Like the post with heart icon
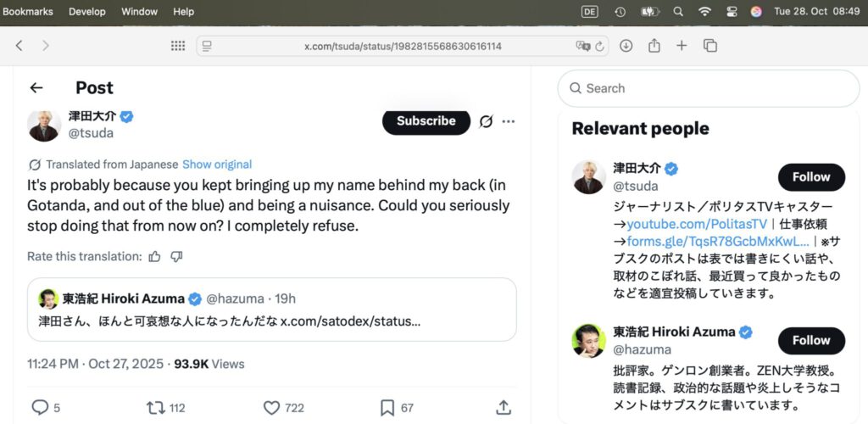Screen dimensions: 868x424 (271, 408)
